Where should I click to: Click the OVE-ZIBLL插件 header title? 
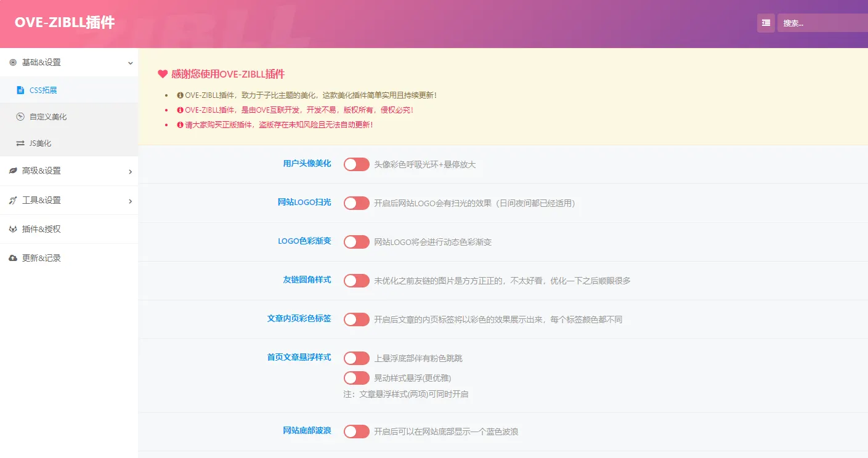click(x=65, y=23)
